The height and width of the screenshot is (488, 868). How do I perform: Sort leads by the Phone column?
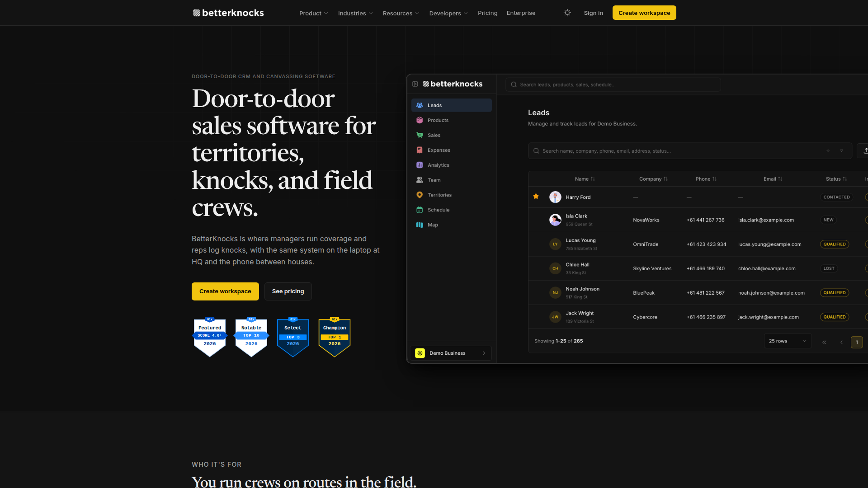coord(706,179)
